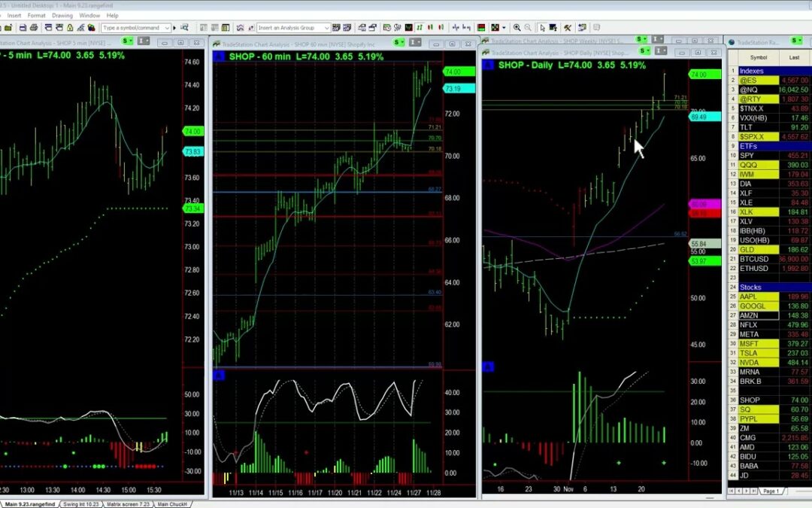Image resolution: width=812 pixels, height=508 pixels.
Task: Toggle blue subgraph box under the Daily chart
Action: coord(487,367)
